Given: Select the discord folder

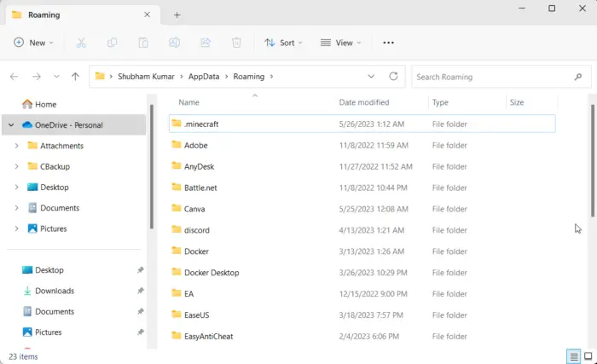Looking at the screenshot, I should coord(362,230).
